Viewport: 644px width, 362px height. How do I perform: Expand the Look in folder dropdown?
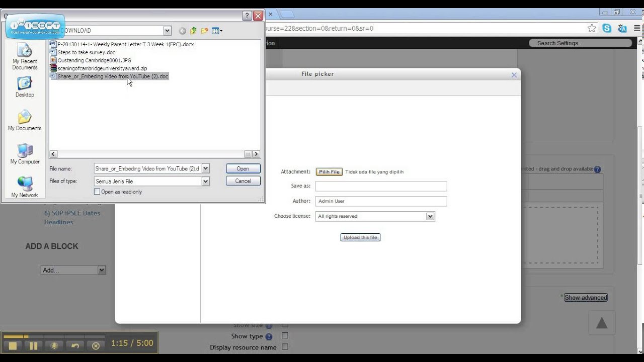pos(168,31)
